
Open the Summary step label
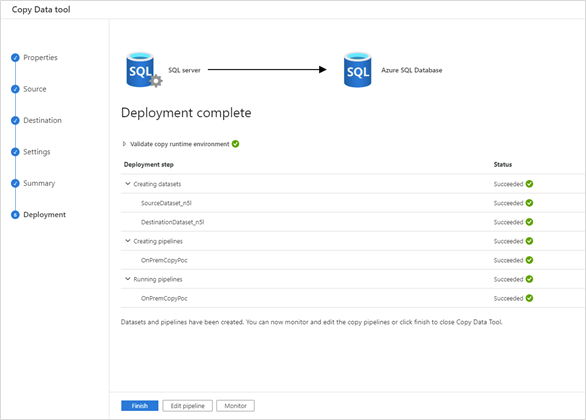click(39, 183)
